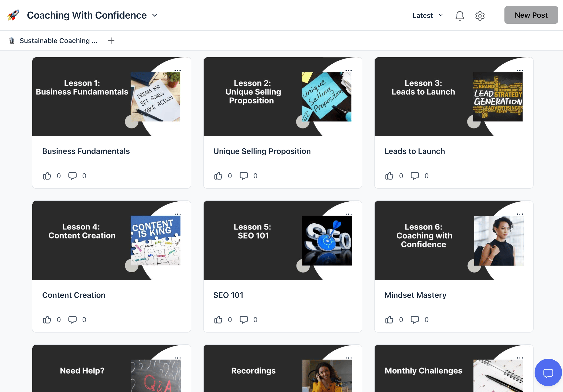The height and width of the screenshot is (392, 563).
Task: Like the Business Fundamentals post
Action: point(47,176)
